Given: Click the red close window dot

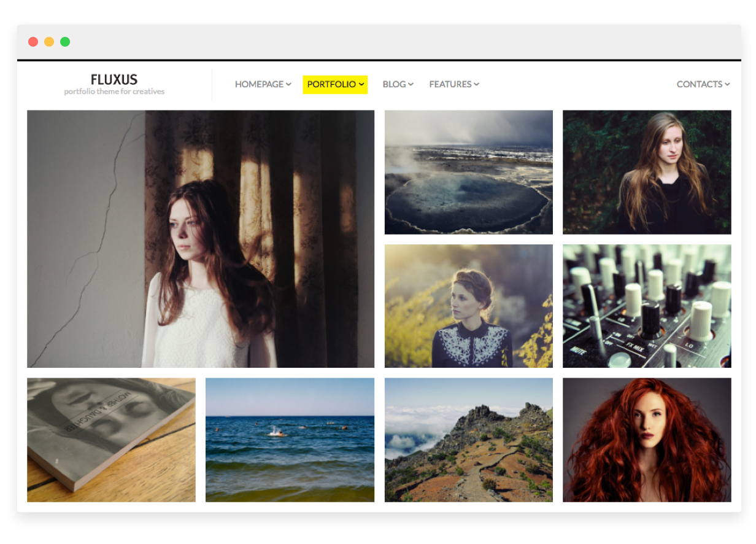Looking at the screenshot, I should [33, 42].
